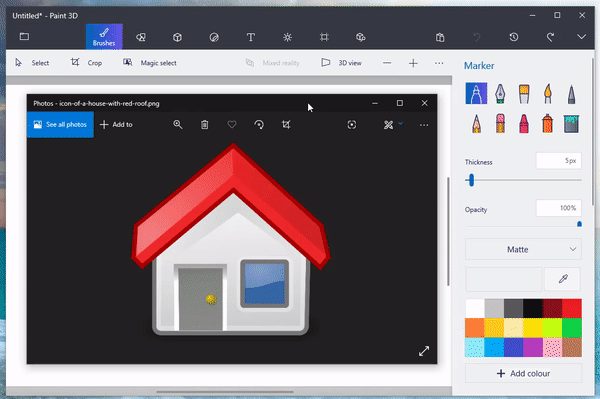600x399 pixels.
Task: Toggle the favourite heart in Photos
Action: click(232, 124)
